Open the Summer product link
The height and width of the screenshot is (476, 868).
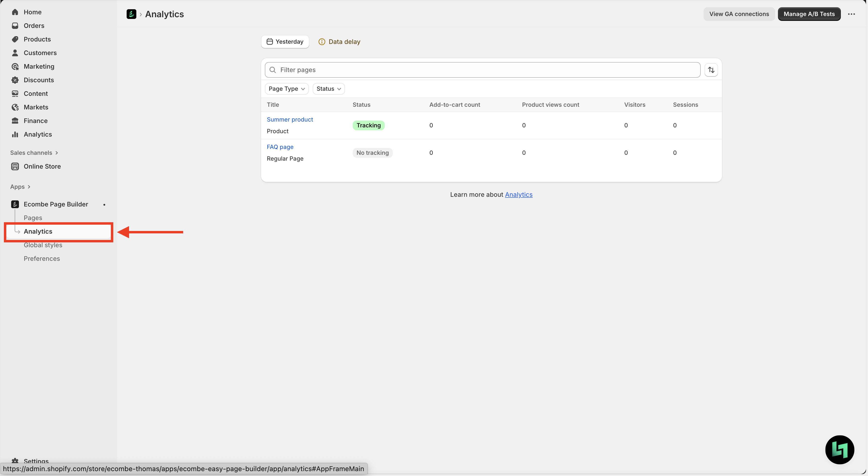click(x=290, y=120)
